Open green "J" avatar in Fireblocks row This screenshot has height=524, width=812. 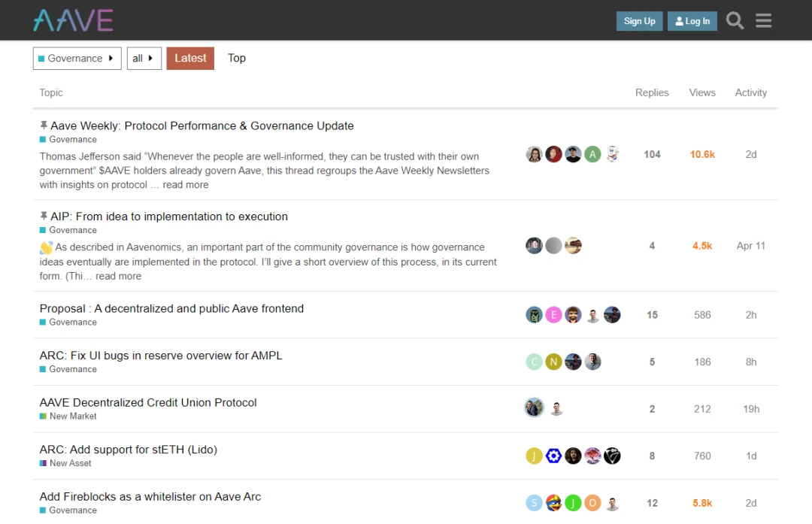573,503
